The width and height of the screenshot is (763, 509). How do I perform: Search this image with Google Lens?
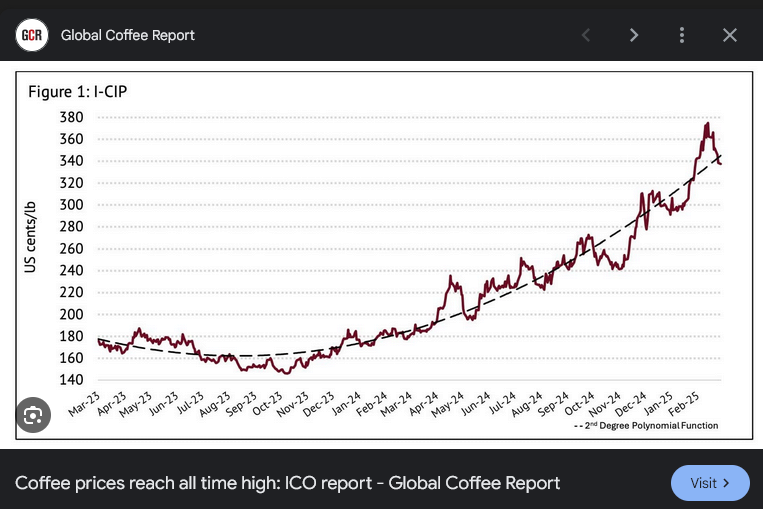point(33,414)
